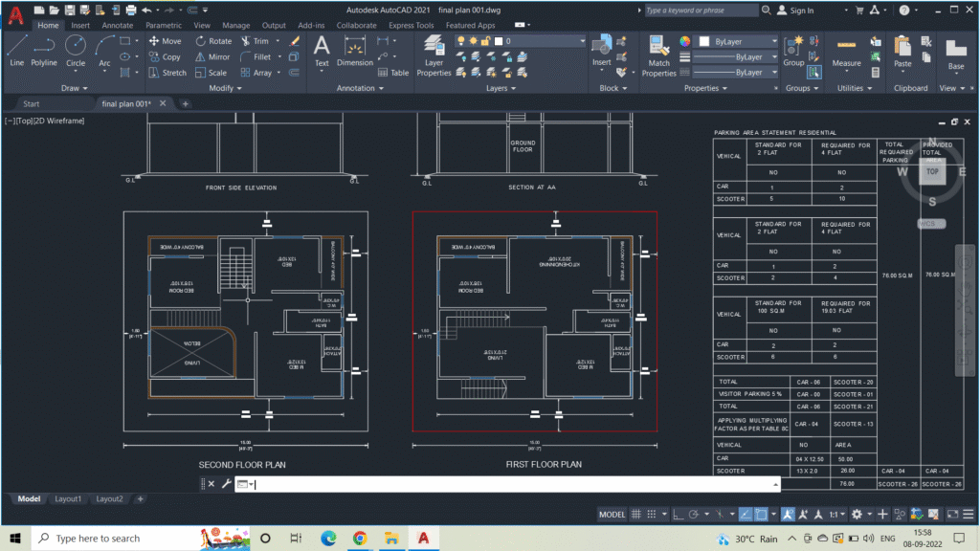
Task: Toggle polar tracking in status bar
Action: [x=694, y=514]
